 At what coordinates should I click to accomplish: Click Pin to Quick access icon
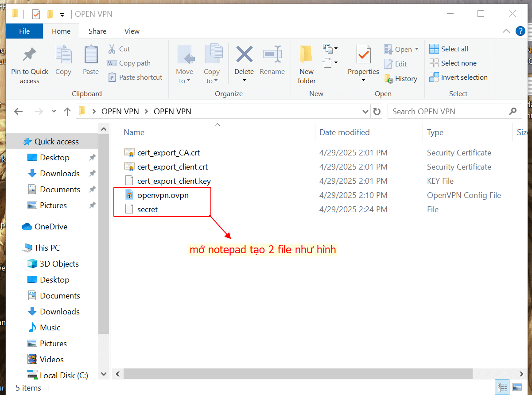30,54
